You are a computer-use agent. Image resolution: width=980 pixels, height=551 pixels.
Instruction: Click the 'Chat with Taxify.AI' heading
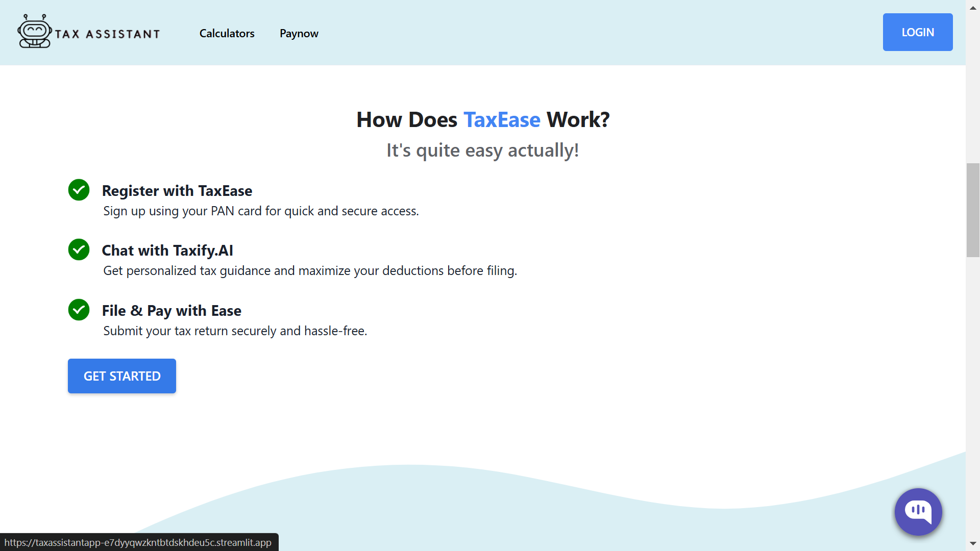[167, 251]
